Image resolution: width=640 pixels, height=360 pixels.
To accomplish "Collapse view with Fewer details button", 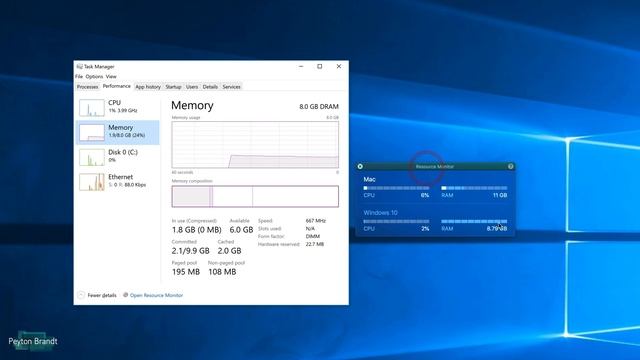I will [x=97, y=295].
